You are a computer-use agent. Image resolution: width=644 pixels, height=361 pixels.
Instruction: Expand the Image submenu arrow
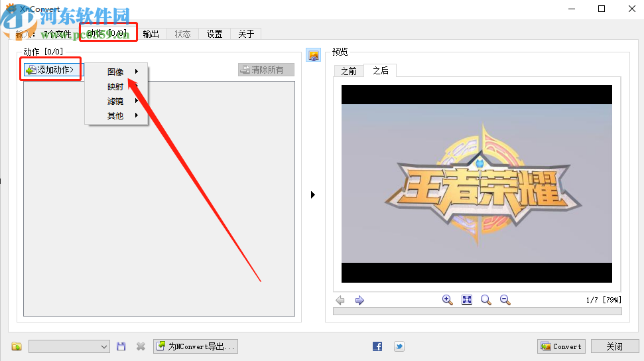tap(137, 72)
